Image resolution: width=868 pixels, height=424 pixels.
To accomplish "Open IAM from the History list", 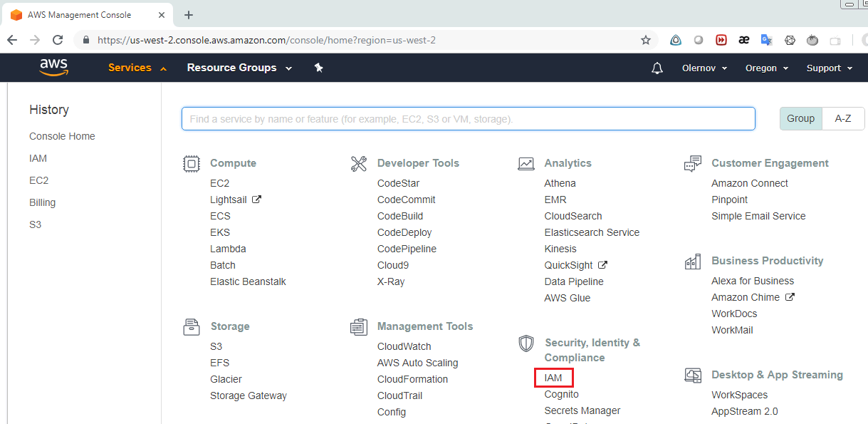I will pos(38,158).
